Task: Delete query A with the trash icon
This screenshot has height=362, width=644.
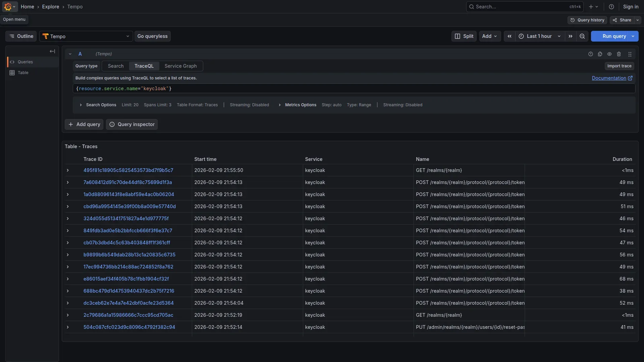Action: (x=619, y=54)
